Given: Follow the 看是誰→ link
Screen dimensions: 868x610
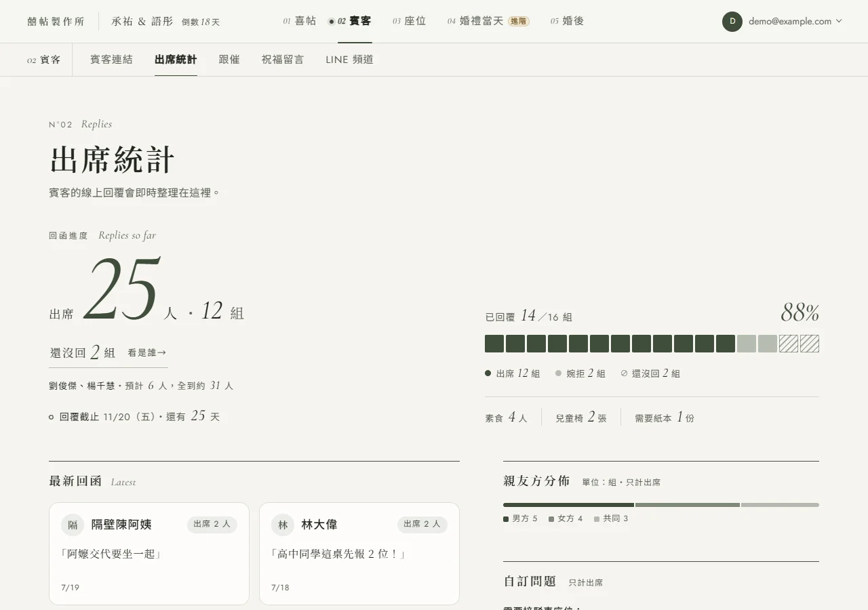Looking at the screenshot, I should [x=147, y=353].
